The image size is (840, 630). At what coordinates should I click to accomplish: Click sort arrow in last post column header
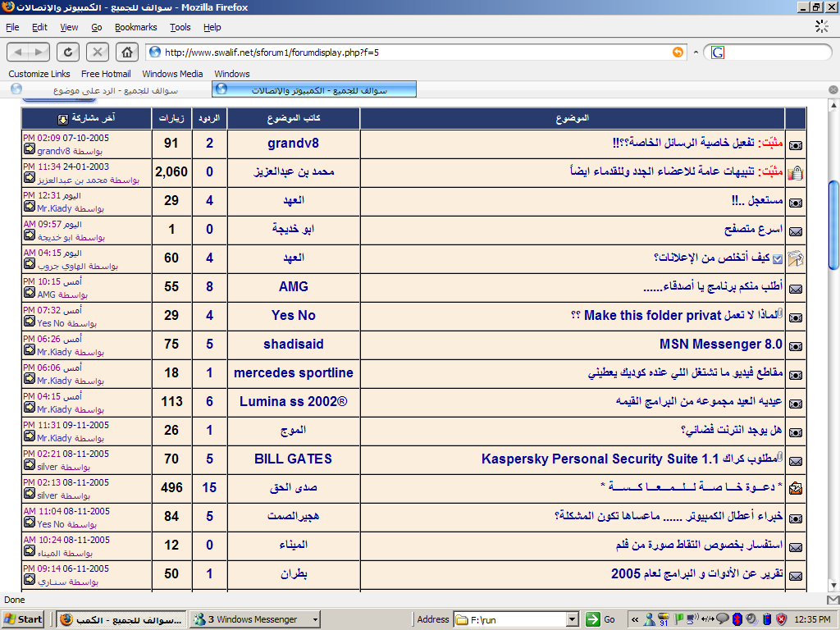(x=62, y=119)
